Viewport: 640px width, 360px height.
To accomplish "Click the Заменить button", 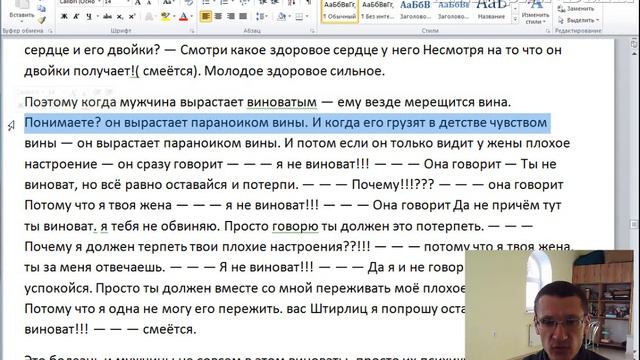I will (576, 9).
